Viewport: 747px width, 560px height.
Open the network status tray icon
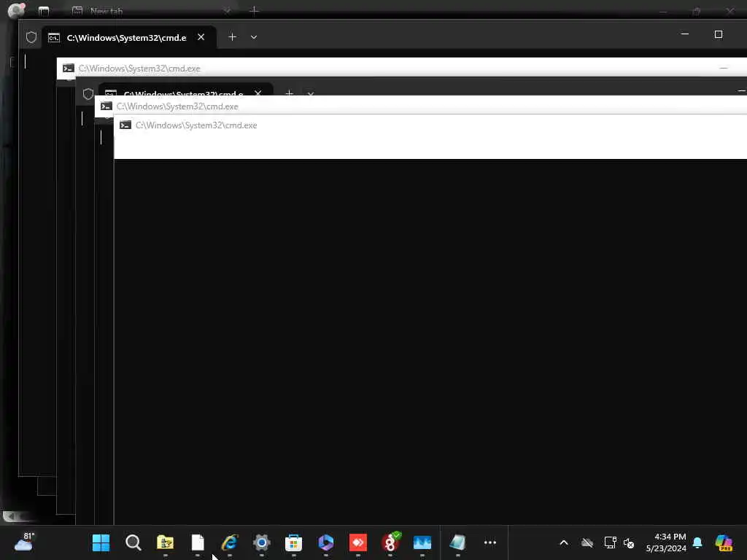[x=610, y=542]
